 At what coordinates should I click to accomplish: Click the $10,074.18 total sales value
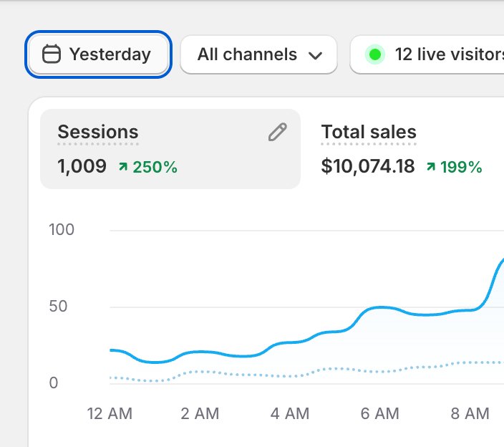[x=368, y=166]
